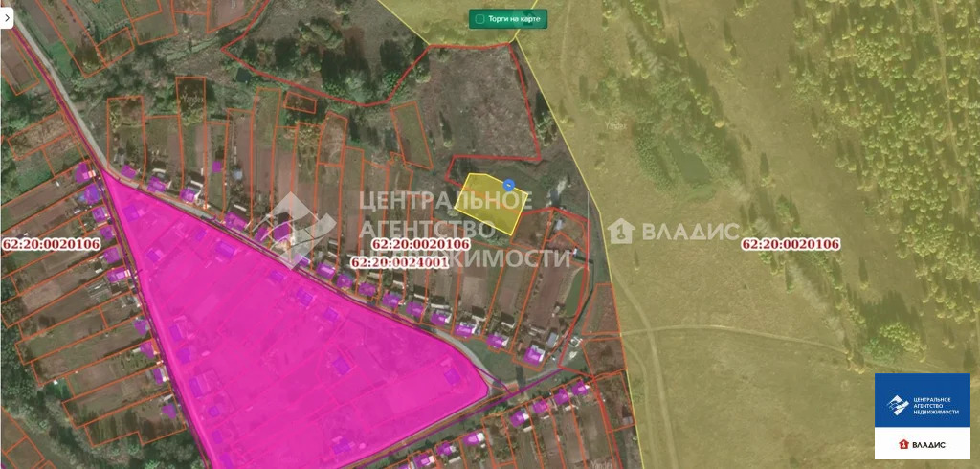
Task: Click the red Владис house icon in the corner badge
Action: pyautogui.click(x=902, y=445)
